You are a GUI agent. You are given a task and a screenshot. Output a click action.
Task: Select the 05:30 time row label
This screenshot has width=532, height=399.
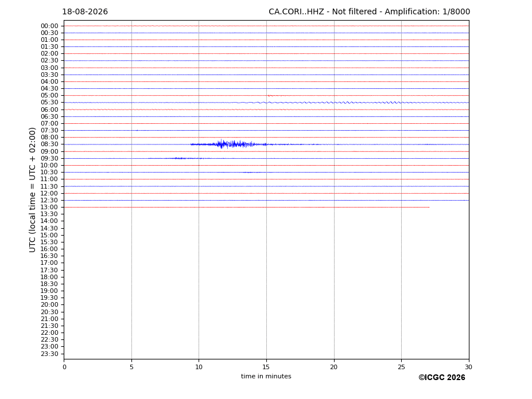[49, 102]
